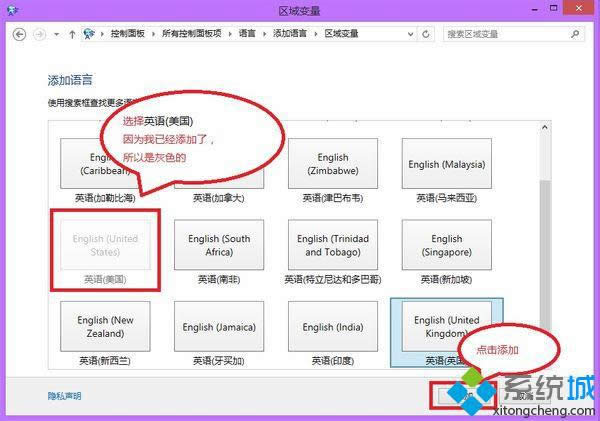Minimize the 区域变量 window
The width and height of the screenshot is (600, 421).
[535, 9]
